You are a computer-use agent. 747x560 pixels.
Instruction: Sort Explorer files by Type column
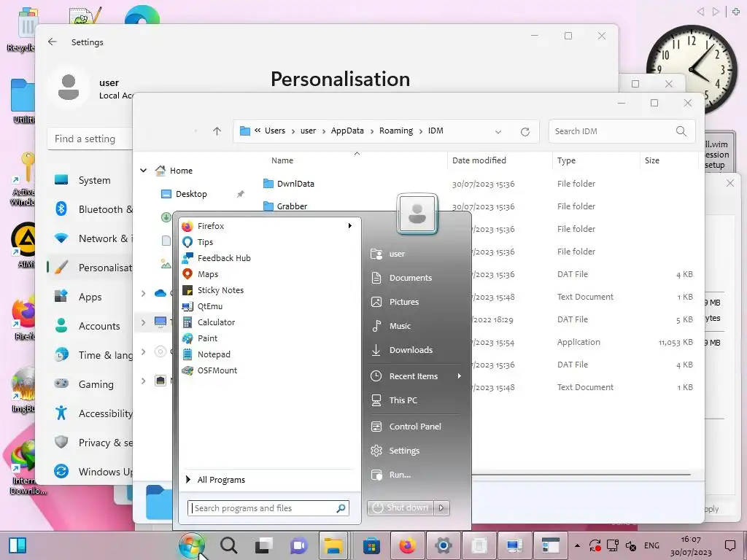[566, 160]
